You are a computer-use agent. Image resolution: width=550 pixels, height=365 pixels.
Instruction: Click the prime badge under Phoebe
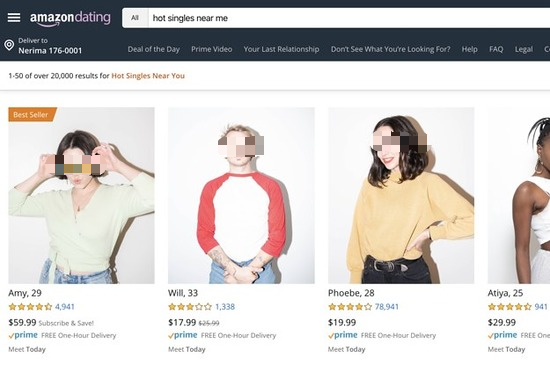click(x=343, y=335)
